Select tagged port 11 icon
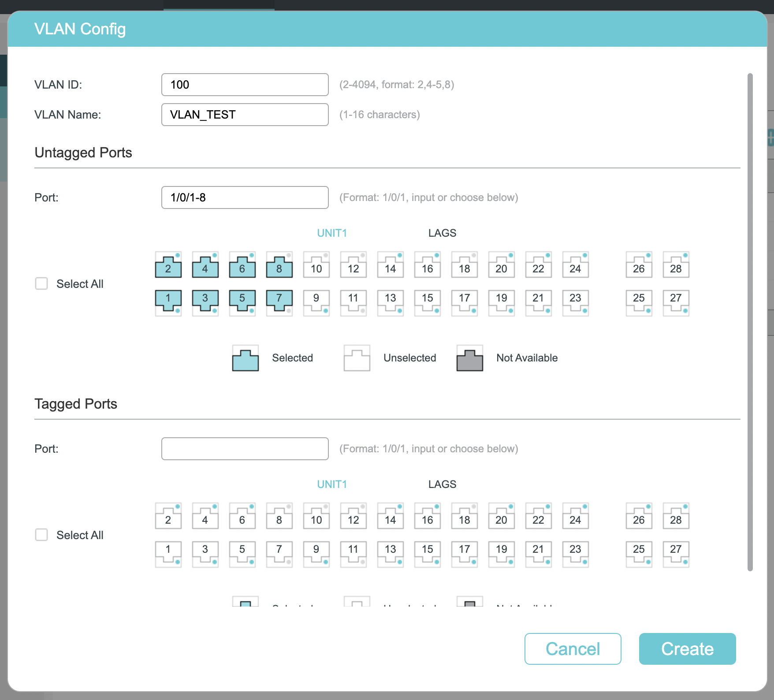Image resolution: width=774 pixels, height=700 pixels. click(354, 554)
